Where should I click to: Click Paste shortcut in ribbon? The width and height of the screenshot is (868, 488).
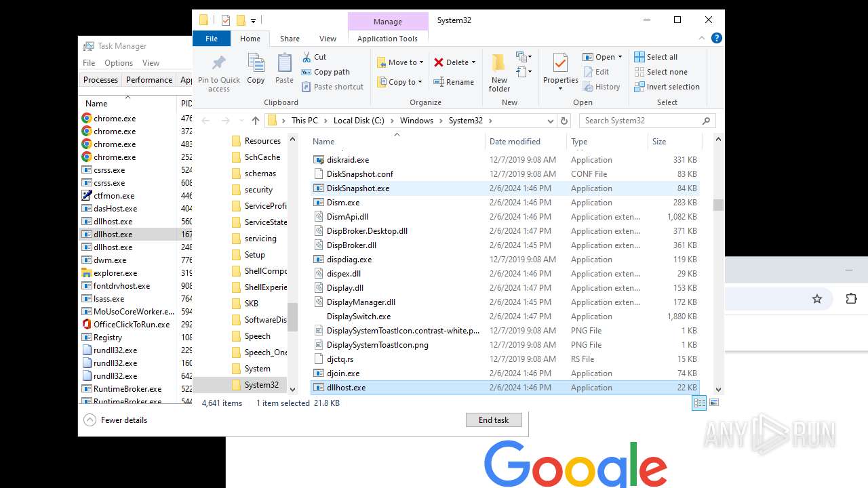[332, 87]
